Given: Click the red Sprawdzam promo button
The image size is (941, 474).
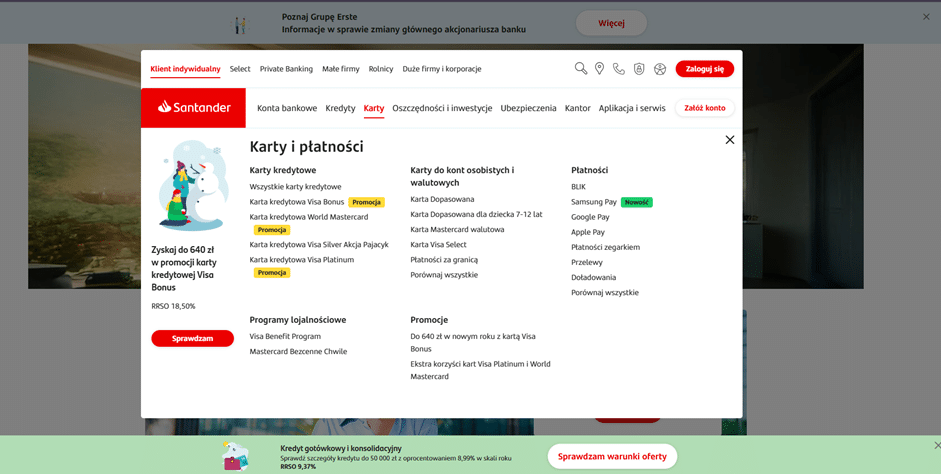Looking at the screenshot, I should pos(192,339).
